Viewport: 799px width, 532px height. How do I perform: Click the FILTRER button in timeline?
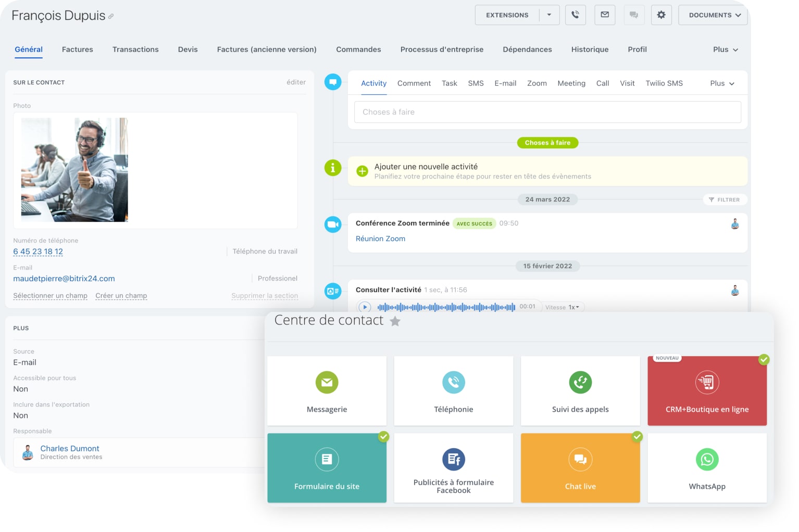point(724,200)
